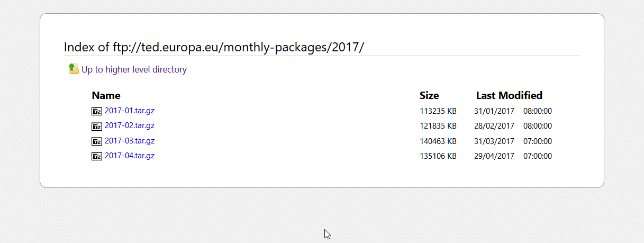Click the Size column header

tap(429, 96)
